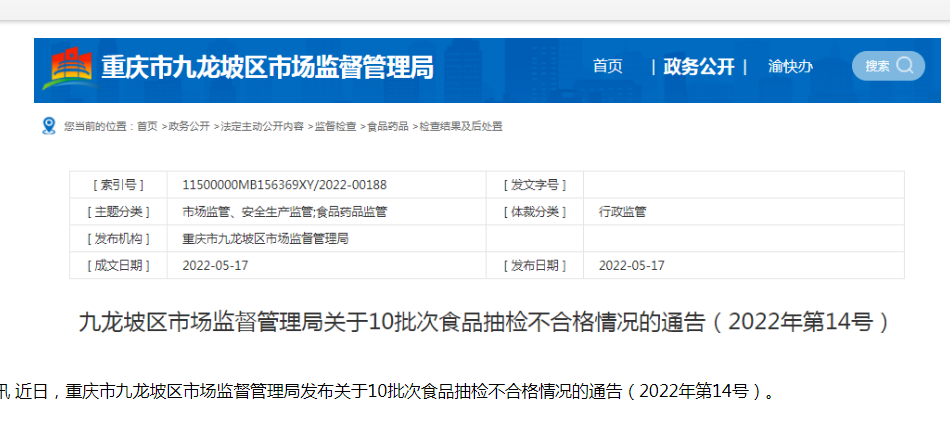Open the 首页 navigation menu item
This screenshot has width=950, height=432.
(607, 67)
